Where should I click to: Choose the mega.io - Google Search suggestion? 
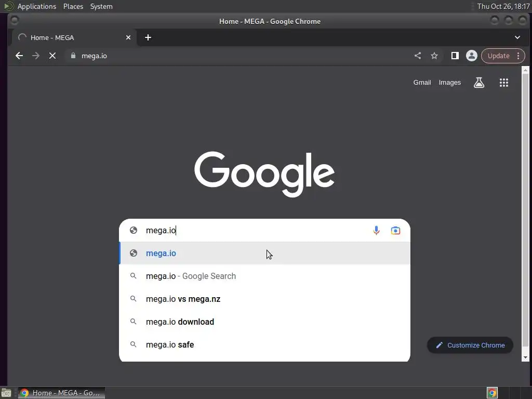pyautogui.click(x=264, y=276)
